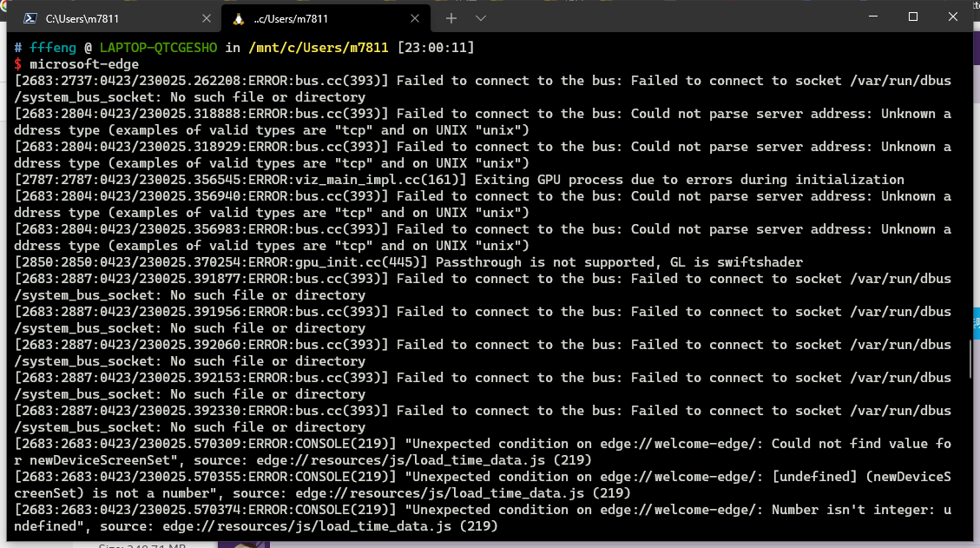Open a new terminal tab with plus
The height and width of the screenshot is (548, 980).
(x=451, y=18)
